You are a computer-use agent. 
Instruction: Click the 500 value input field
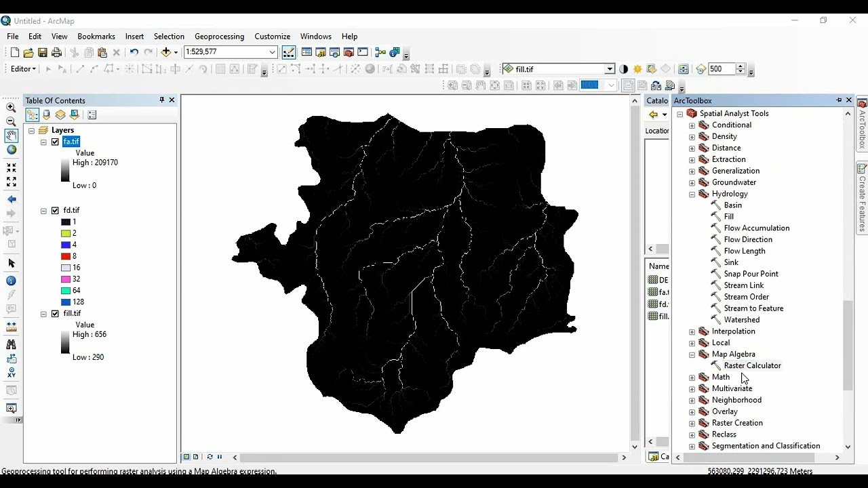coord(722,69)
